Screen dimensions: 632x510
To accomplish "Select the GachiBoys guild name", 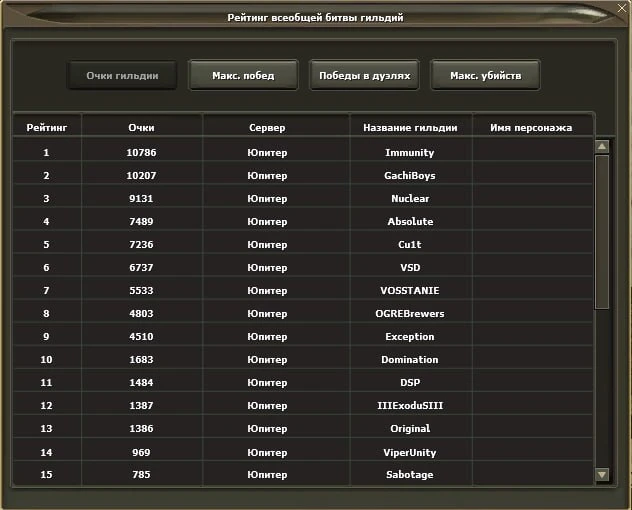I will click(410, 176).
